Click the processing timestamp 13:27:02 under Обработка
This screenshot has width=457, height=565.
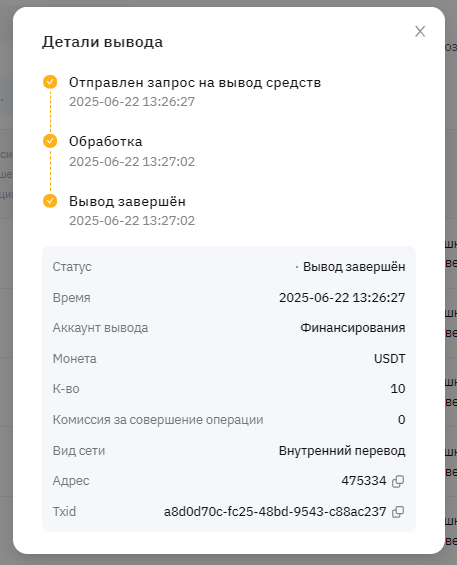(132, 161)
